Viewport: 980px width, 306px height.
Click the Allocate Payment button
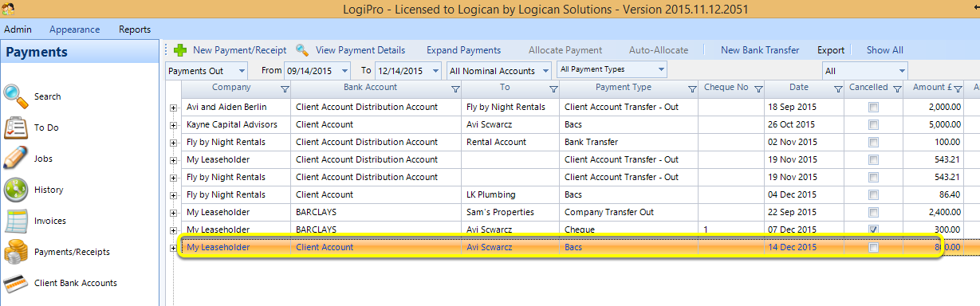click(565, 50)
